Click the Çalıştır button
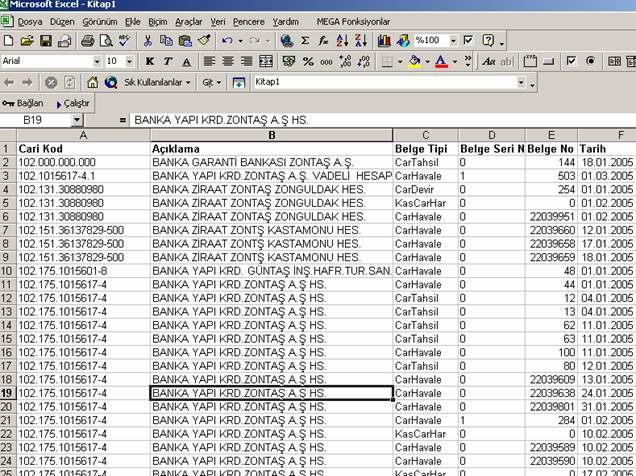Image resolution: width=636 pixels, height=476 pixels. coord(73,104)
